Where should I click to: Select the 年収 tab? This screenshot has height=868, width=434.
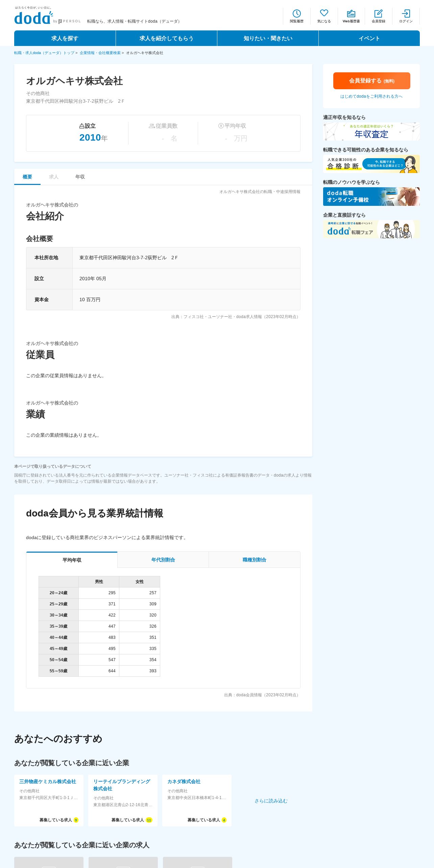pos(80,177)
